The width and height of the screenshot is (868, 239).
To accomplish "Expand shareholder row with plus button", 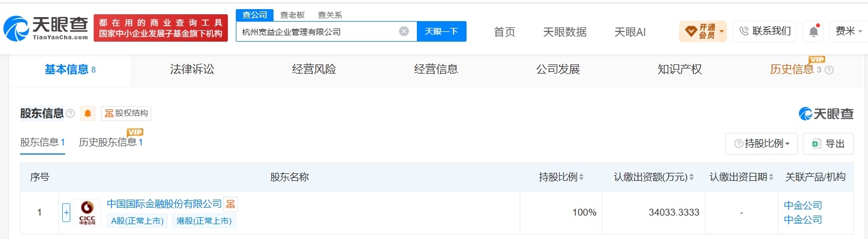I will coord(66,213).
